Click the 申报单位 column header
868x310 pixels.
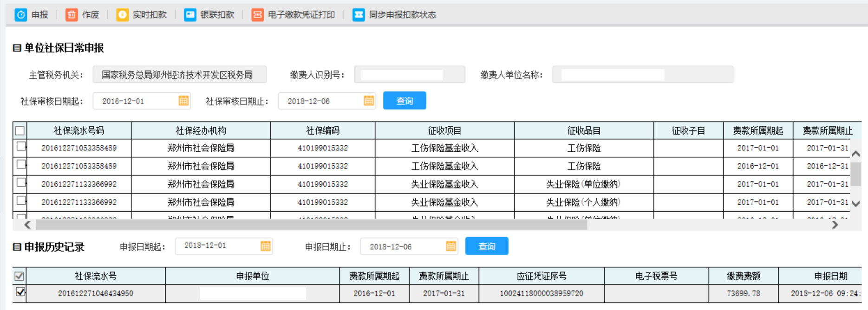pyautogui.click(x=253, y=276)
